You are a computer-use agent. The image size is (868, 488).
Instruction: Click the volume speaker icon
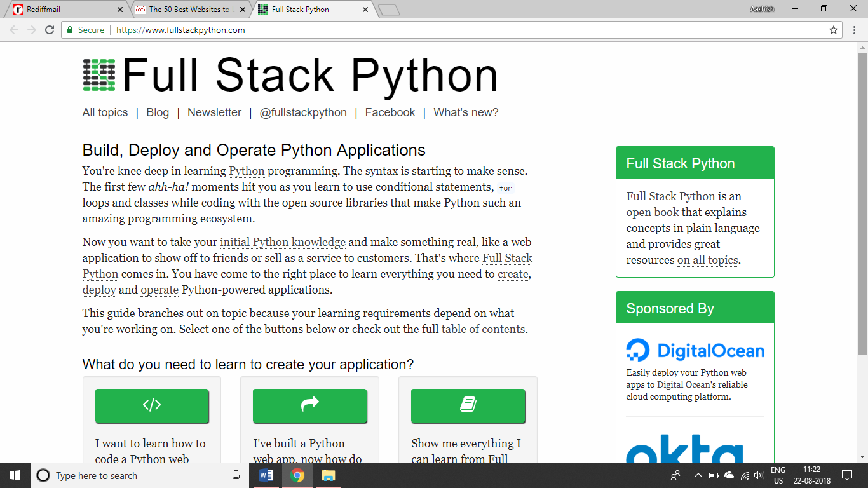point(758,475)
